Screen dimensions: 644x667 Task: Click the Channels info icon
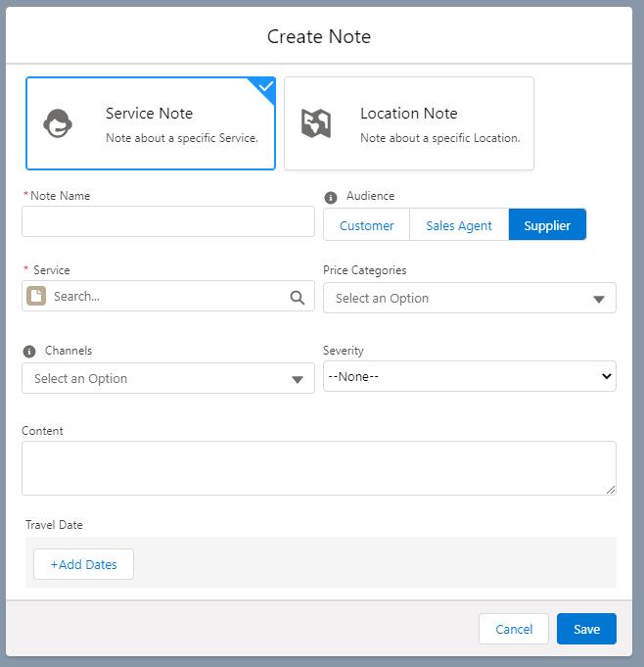coord(29,352)
